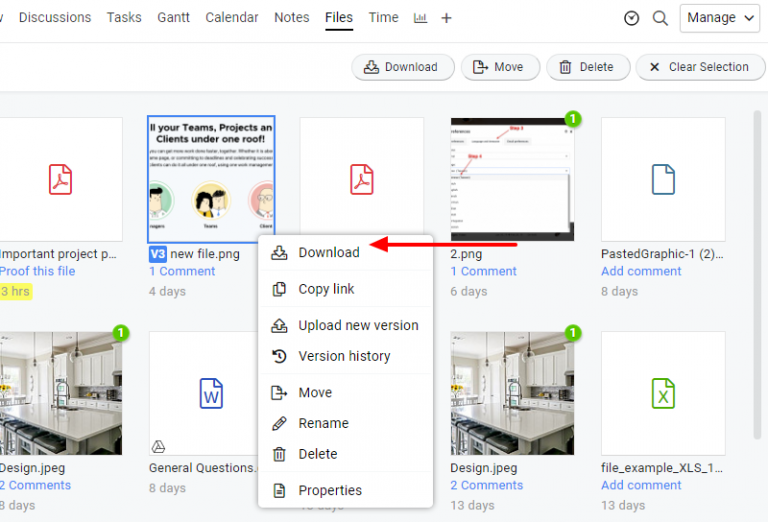Open Add comment link under file_example_XLS
This screenshot has width=768, height=522.
pyautogui.click(x=641, y=485)
